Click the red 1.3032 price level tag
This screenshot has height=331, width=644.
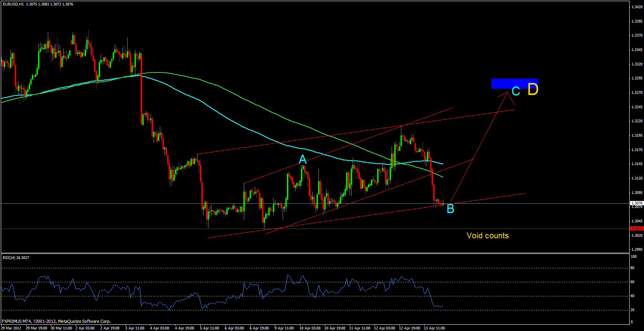coord(637,229)
